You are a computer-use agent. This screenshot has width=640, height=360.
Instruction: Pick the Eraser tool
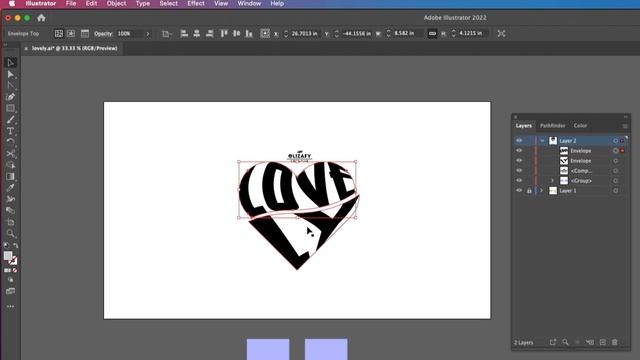point(11,211)
